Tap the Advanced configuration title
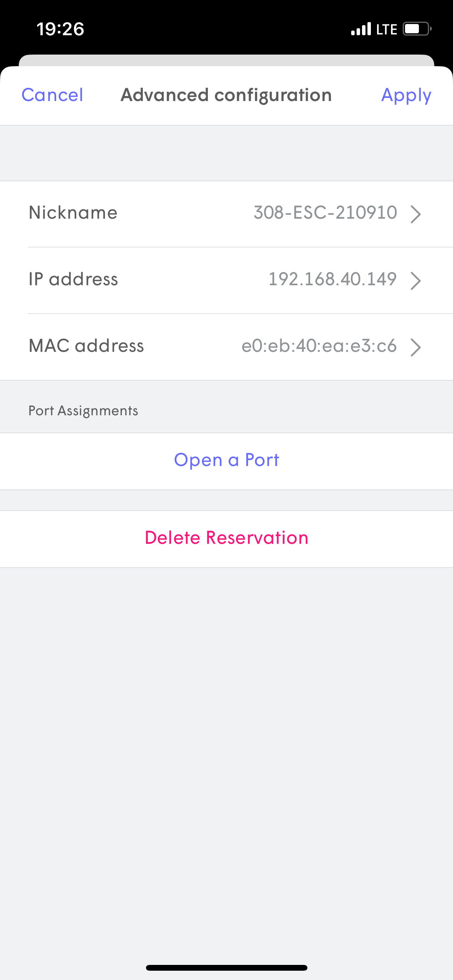453x980 pixels. pos(226,95)
